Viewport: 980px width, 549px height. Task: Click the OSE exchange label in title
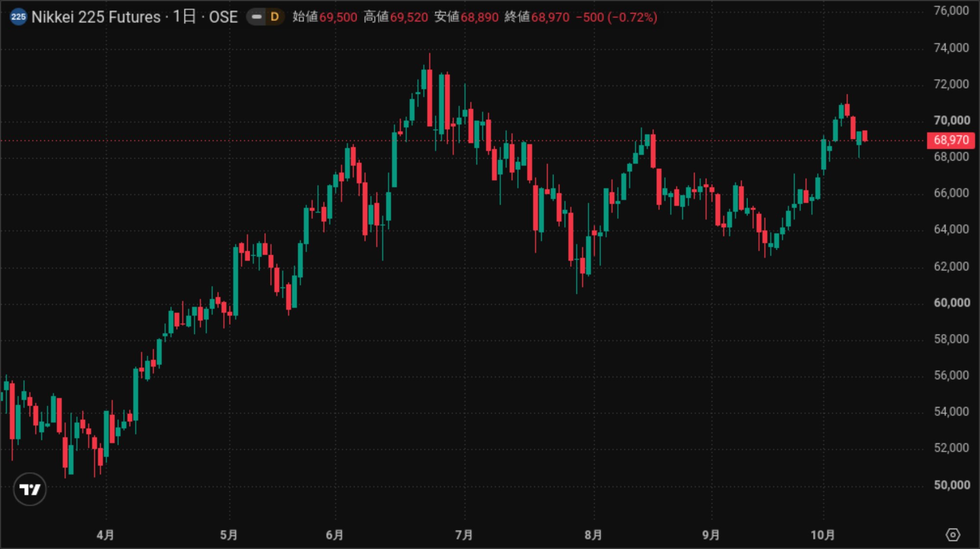point(223,17)
